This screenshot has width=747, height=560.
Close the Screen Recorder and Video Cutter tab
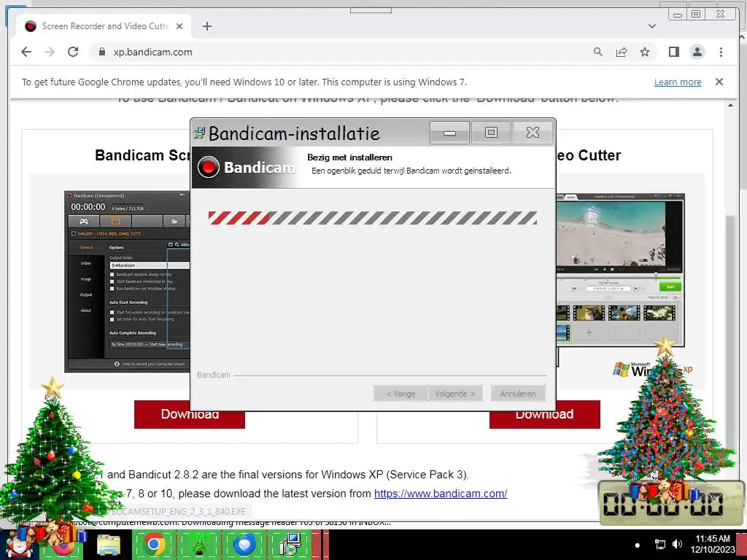click(x=179, y=26)
